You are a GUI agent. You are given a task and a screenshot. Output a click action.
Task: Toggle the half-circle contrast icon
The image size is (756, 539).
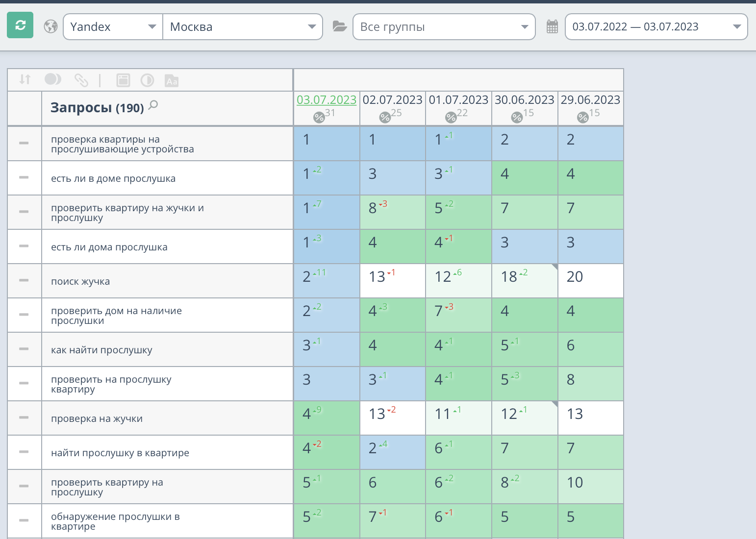(x=147, y=80)
